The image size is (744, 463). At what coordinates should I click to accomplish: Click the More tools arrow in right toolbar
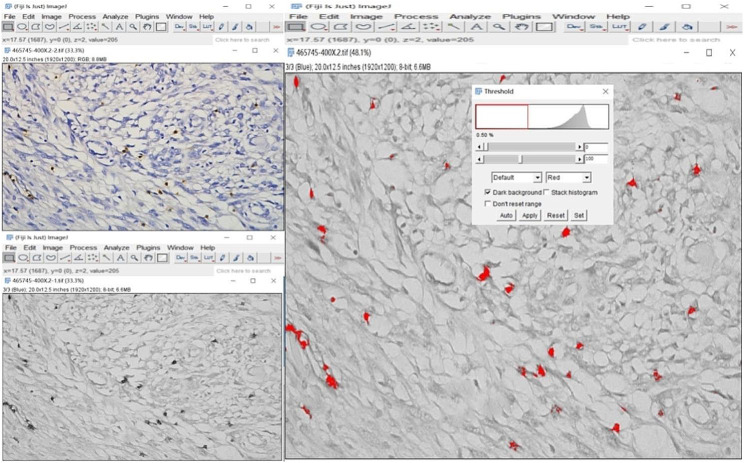pos(731,27)
